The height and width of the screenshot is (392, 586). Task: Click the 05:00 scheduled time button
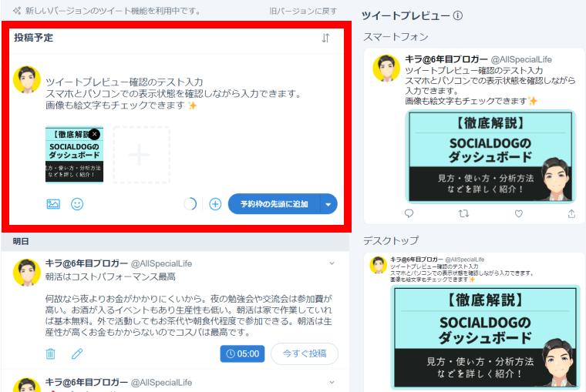242,354
